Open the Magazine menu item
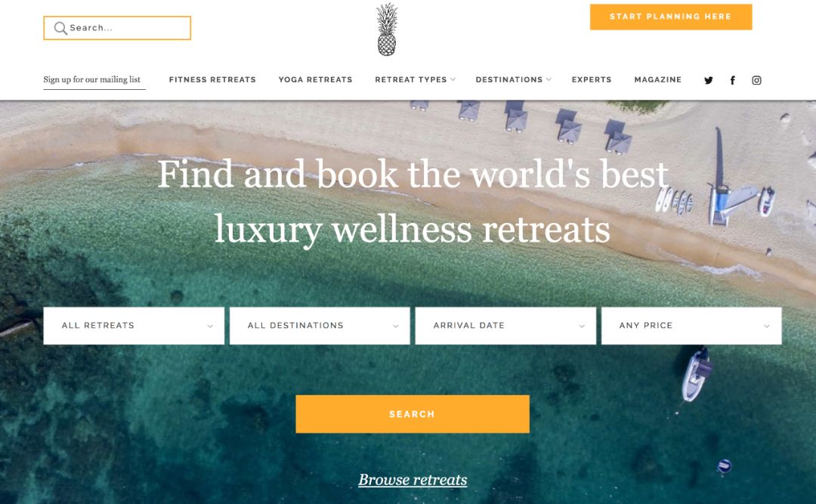816x504 pixels. 658,79
